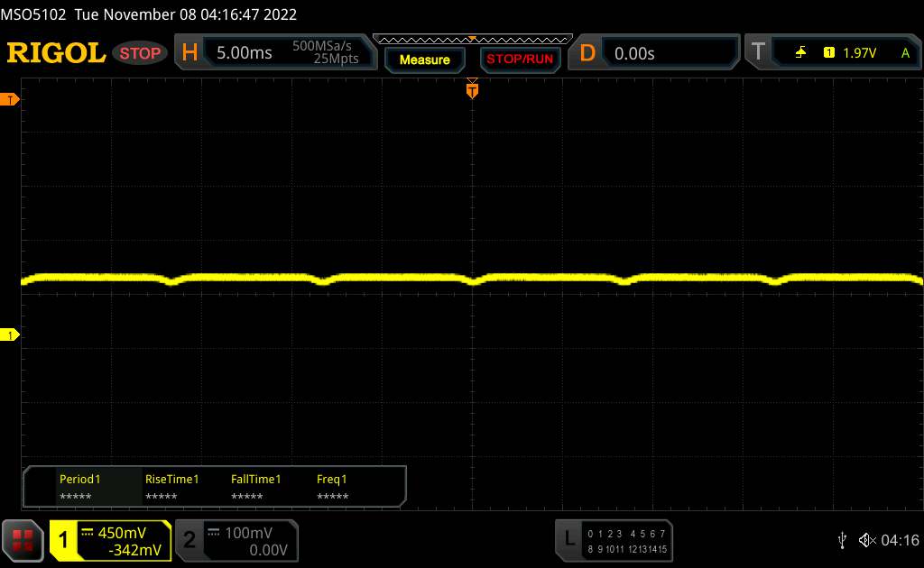
Task: Click the 25Mpts memory depth readout
Action: click(x=336, y=59)
